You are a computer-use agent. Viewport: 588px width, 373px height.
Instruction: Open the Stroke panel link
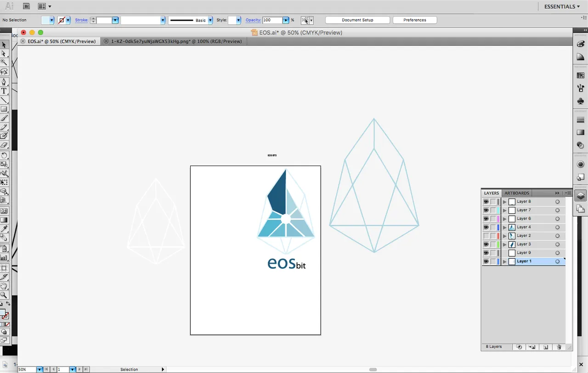click(x=82, y=20)
